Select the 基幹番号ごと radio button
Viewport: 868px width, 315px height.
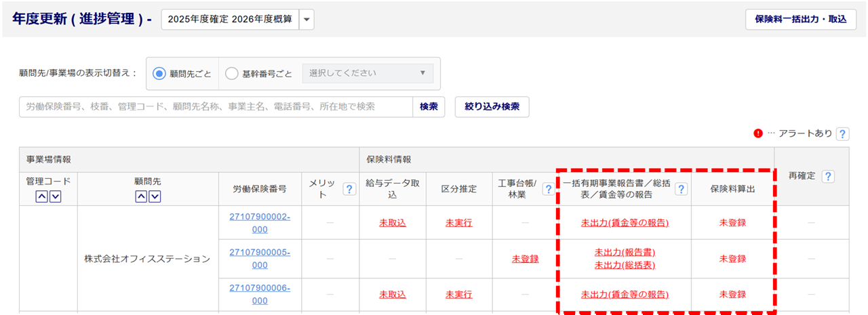[x=231, y=73]
